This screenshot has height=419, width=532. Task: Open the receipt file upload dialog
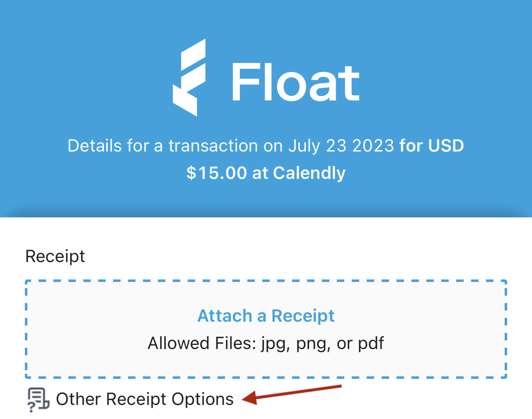(x=266, y=315)
